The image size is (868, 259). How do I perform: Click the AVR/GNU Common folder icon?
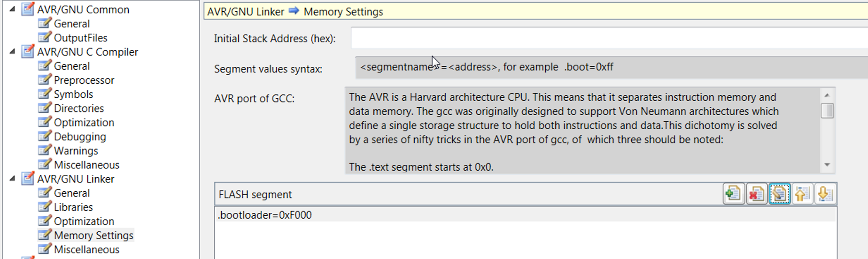click(28, 9)
